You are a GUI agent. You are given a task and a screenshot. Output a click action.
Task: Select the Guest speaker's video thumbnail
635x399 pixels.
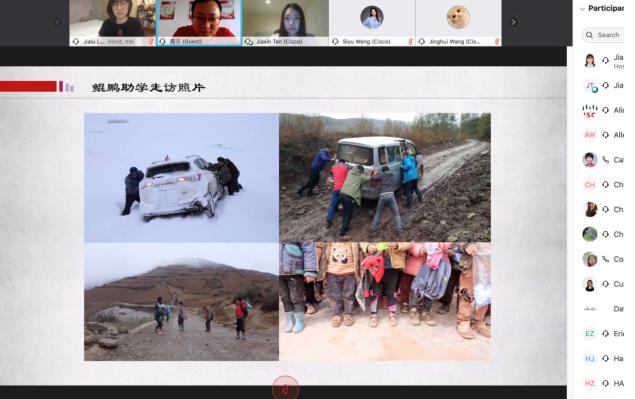(x=199, y=22)
